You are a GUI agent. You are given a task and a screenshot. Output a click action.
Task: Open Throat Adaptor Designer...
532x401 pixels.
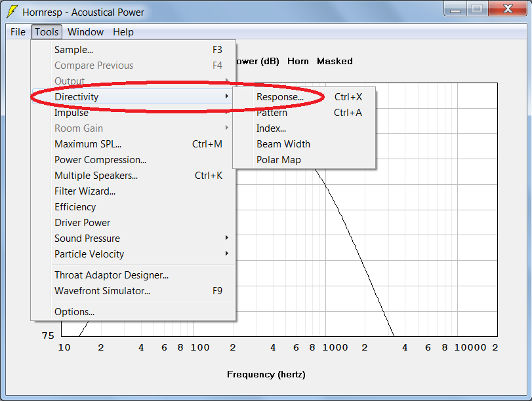[134, 275]
